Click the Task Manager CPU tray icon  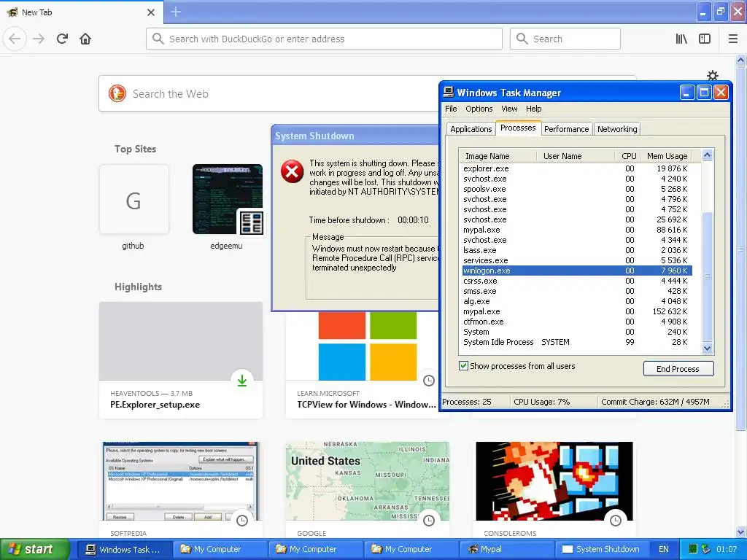[x=693, y=549]
